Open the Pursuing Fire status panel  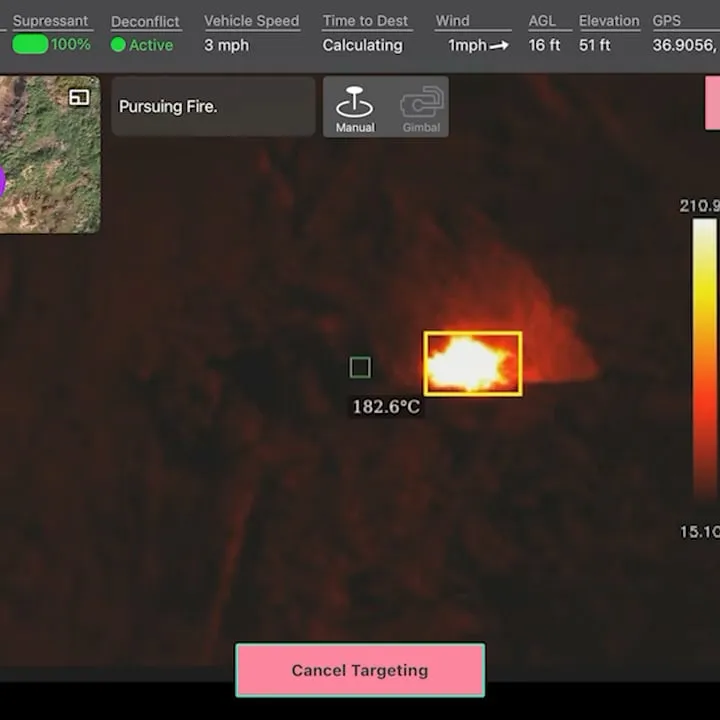point(213,106)
